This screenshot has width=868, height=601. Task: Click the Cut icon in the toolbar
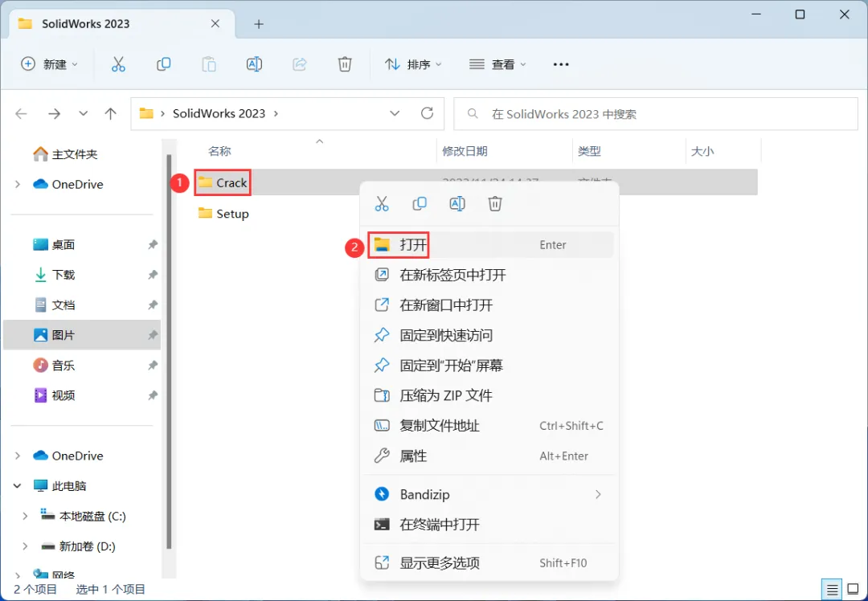pyautogui.click(x=118, y=64)
